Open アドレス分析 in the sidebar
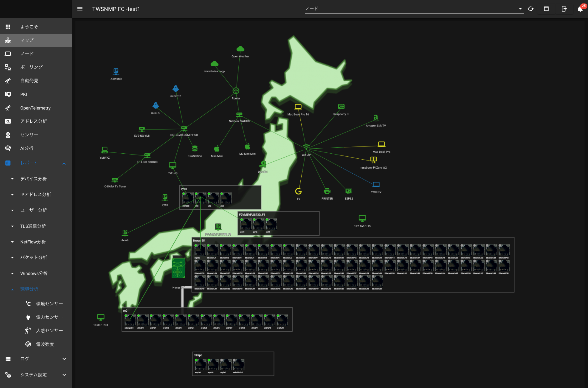The image size is (588, 388). 36,121
